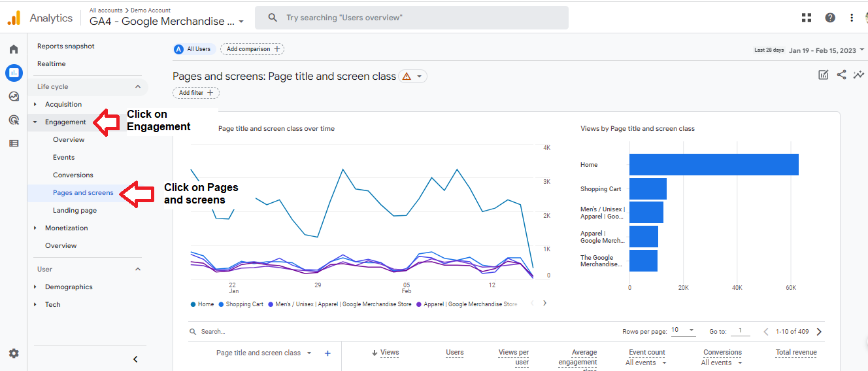
Task: Click the data quality warning triangle icon
Action: tap(407, 77)
